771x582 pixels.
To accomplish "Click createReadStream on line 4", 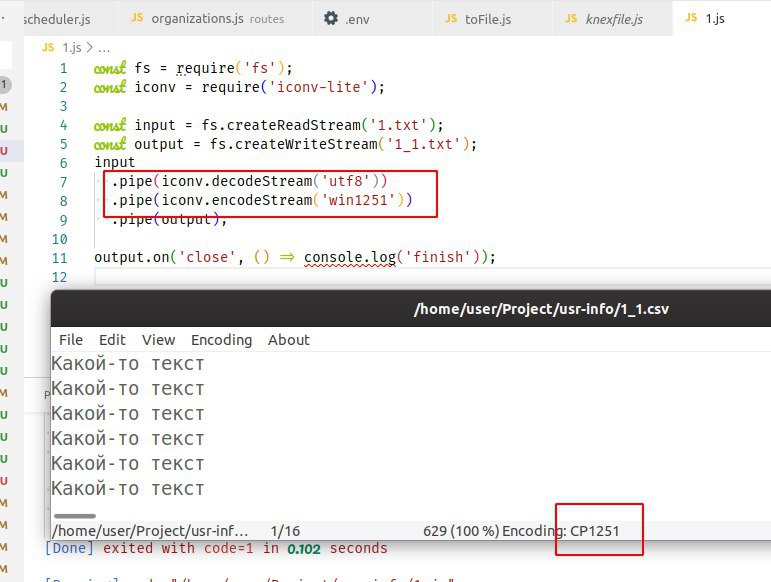I will coord(294,125).
